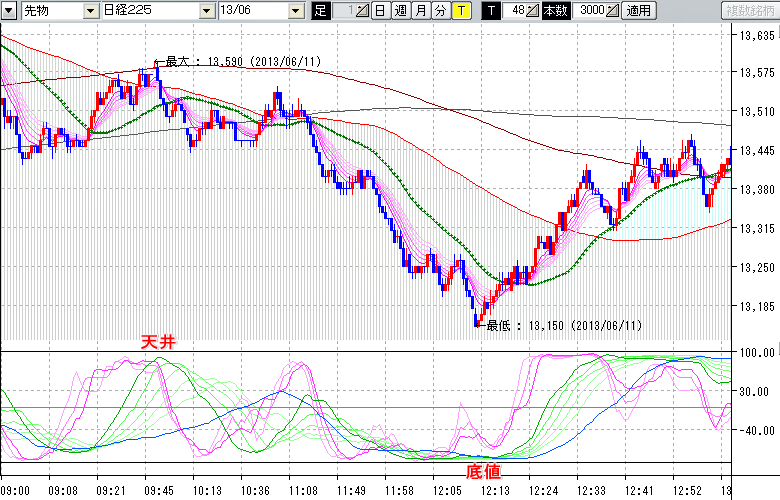Expand the 日経225 symbol dropdown
780x500 pixels.
point(205,11)
